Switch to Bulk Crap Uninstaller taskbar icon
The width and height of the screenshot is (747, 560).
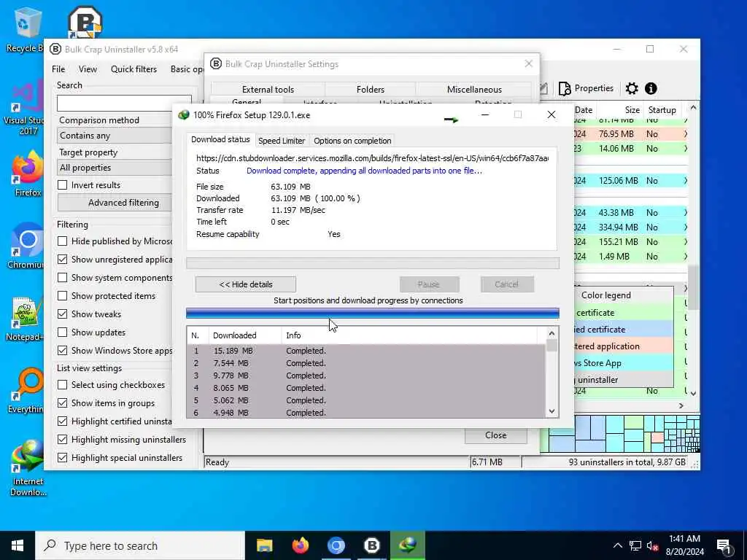[371, 545]
